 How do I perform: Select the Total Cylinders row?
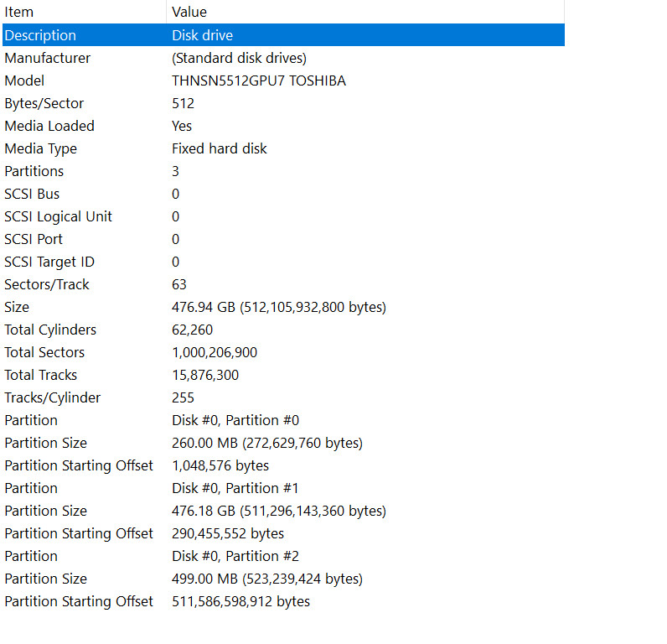[283, 330]
